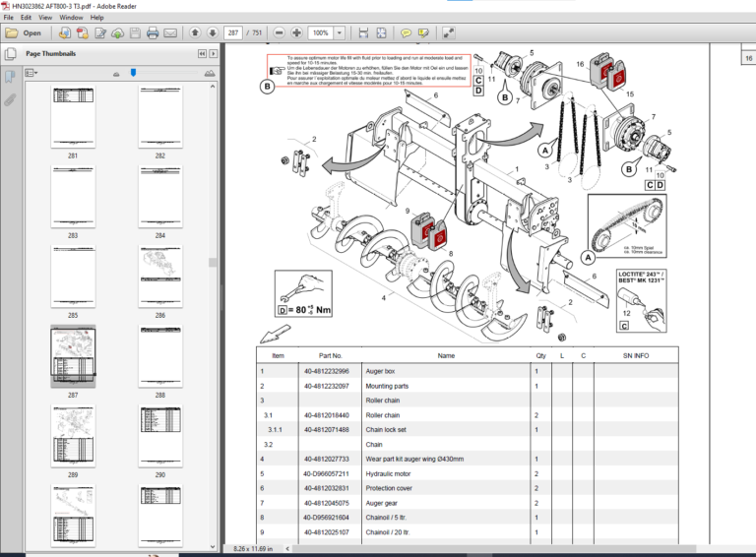Image resolution: width=756 pixels, height=557 pixels.
Task: Open the Edit menu
Action: (26, 17)
